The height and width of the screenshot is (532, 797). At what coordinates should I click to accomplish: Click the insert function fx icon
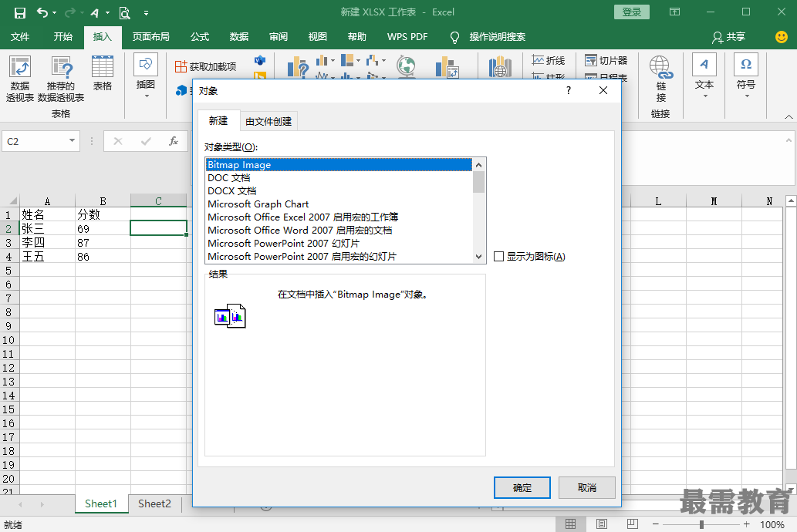click(x=174, y=141)
